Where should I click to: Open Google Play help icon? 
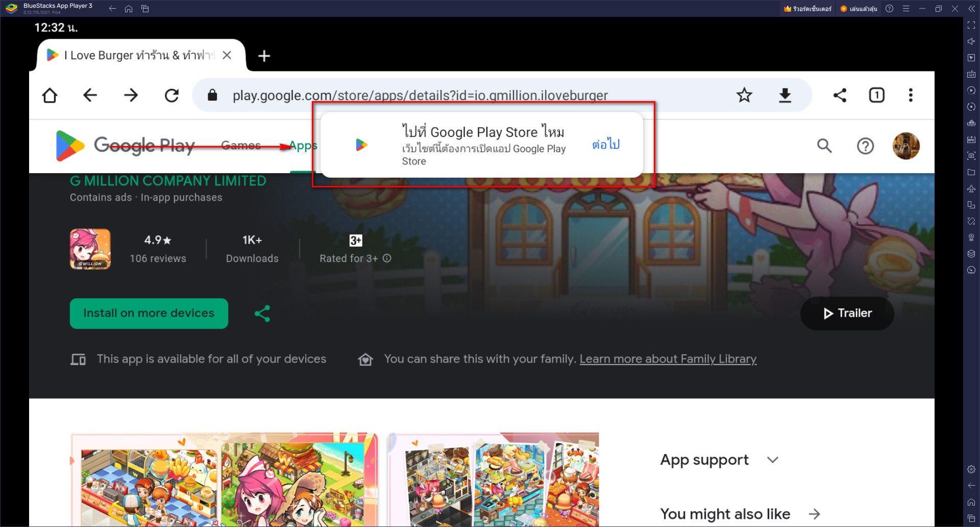click(865, 146)
